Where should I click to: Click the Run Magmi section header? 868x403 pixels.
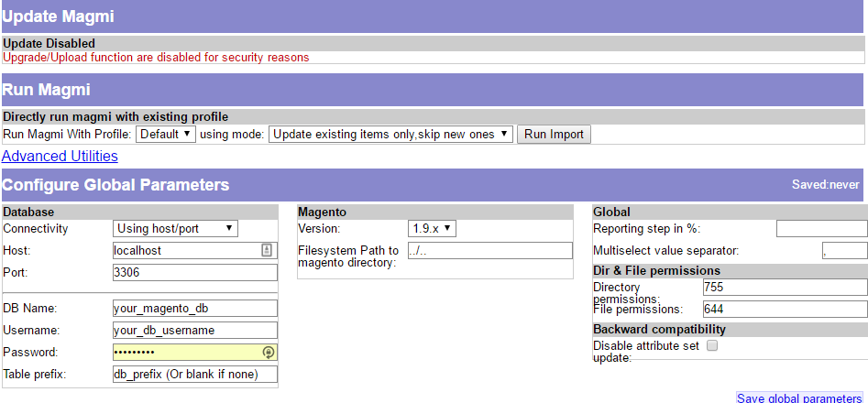433,90
